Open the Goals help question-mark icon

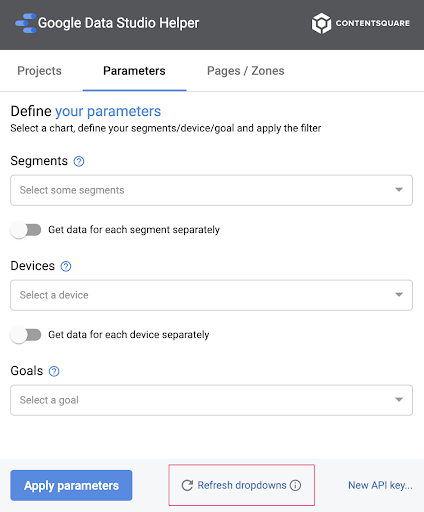pos(54,371)
